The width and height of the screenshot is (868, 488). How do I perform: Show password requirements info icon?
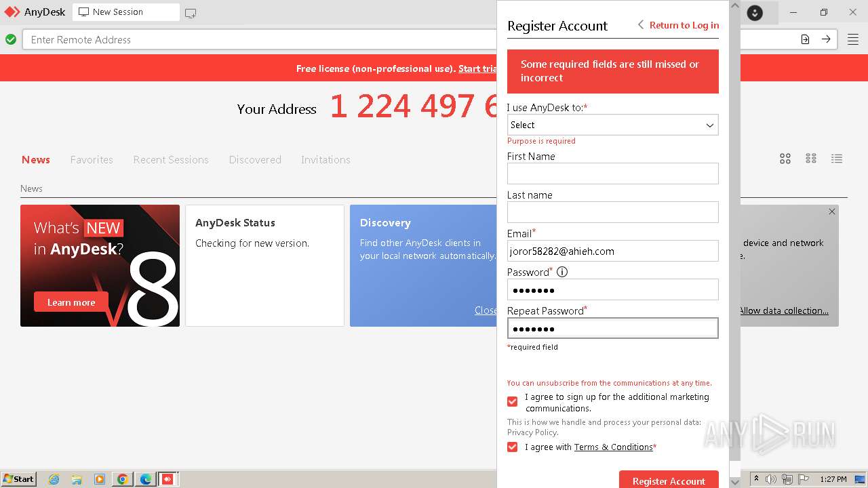(x=562, y=272)
